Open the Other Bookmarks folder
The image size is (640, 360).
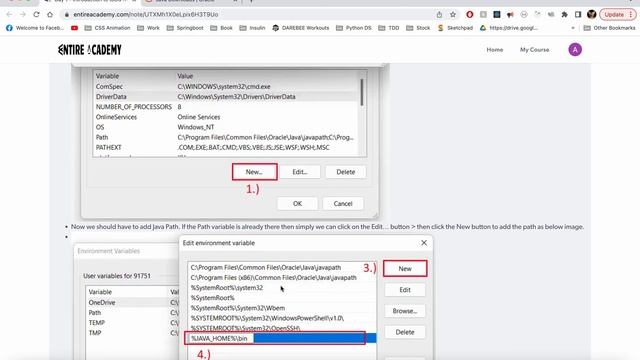(609, 28)
